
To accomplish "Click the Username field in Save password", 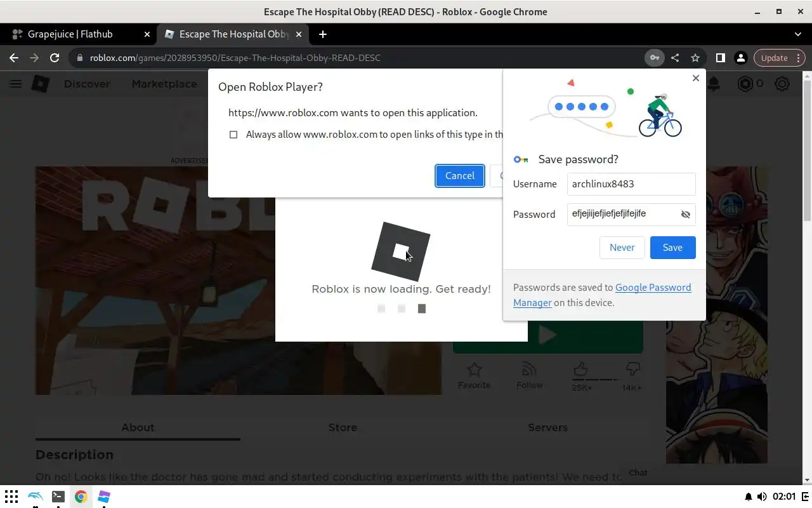I will point(631,184).
